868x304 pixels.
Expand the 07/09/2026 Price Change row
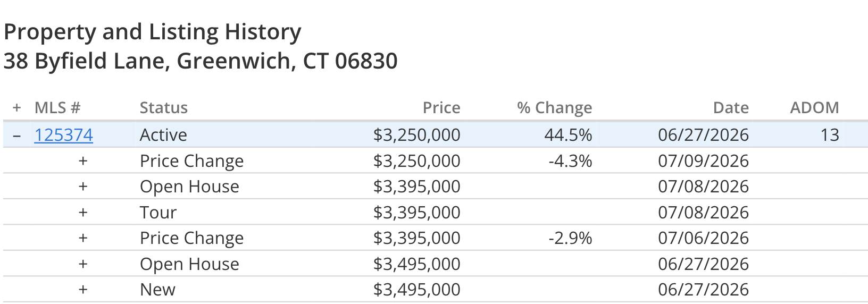click(x=83, y=161)
